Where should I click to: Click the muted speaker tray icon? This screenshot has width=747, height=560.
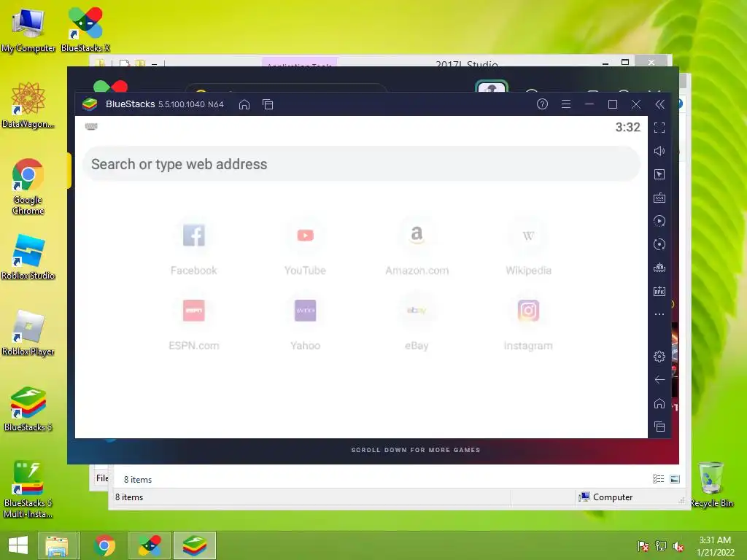678,546
